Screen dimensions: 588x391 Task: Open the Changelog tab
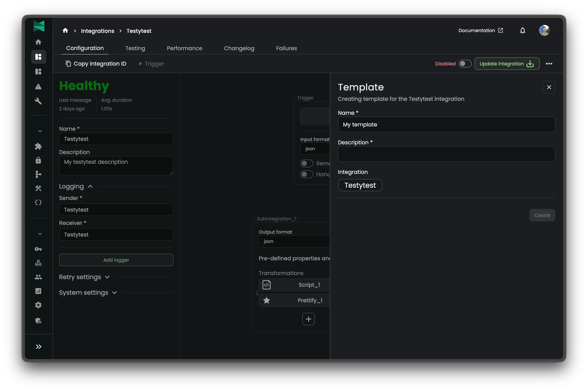[x=239, y=48]
